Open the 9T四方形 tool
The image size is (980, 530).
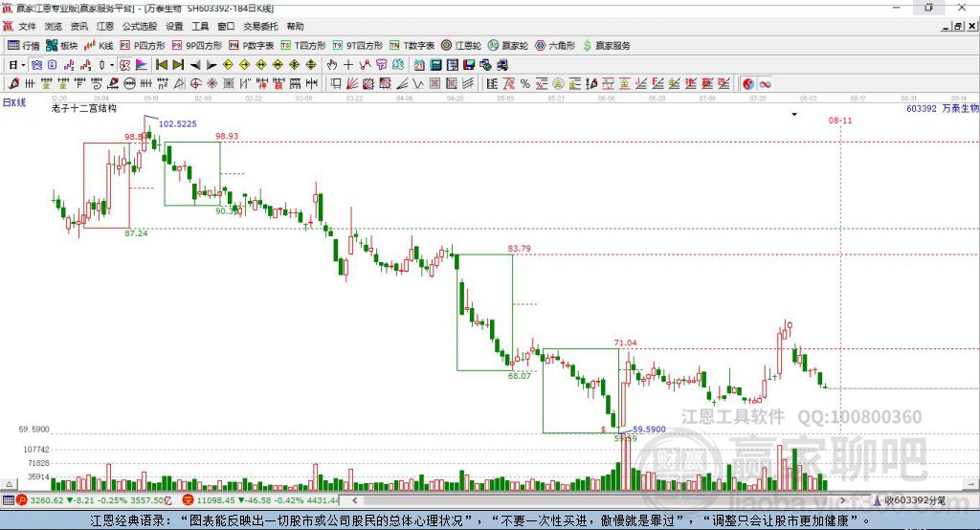click(x=358, y=46)
